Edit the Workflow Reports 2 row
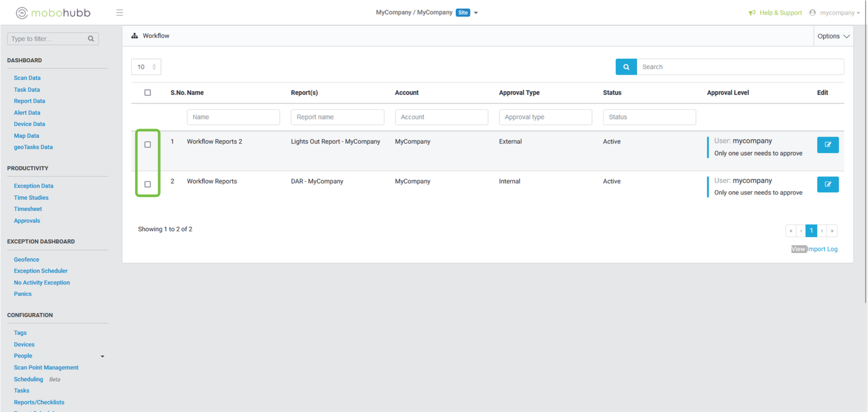Image resolution: width=868 pixels, height=412 pixels. 827,145
